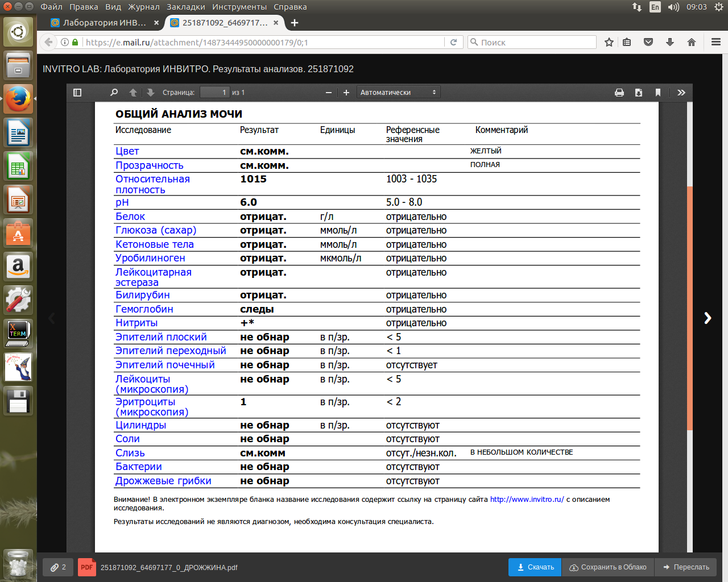This screenshot has height=582, width=728.
Task: Open Ubuntu Dash search button
Action: pyautogui.click(x=18, y=31)
